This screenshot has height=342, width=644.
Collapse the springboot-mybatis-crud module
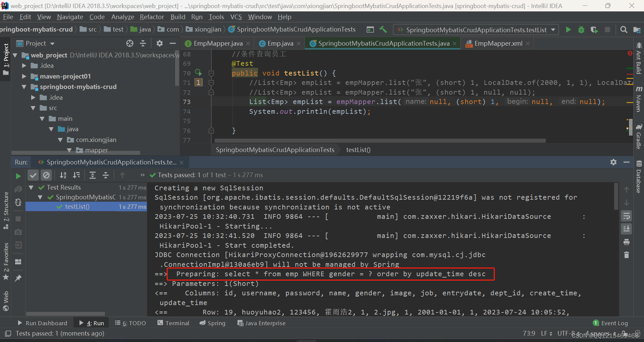click(24, 87)
